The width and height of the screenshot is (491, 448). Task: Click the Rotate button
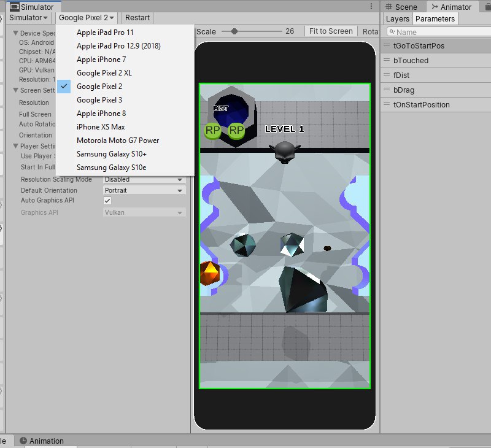(x=369, y=31)
